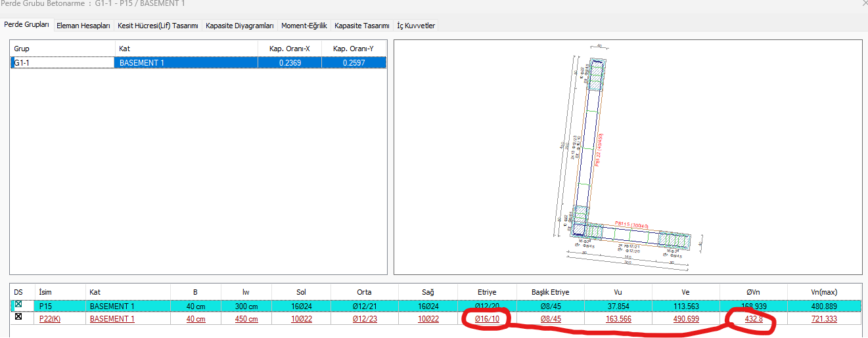Click the Ø16/10 Etriye value in P22(K) row
The width and height of the screenshot is (868, 338).
coord(487,319)
